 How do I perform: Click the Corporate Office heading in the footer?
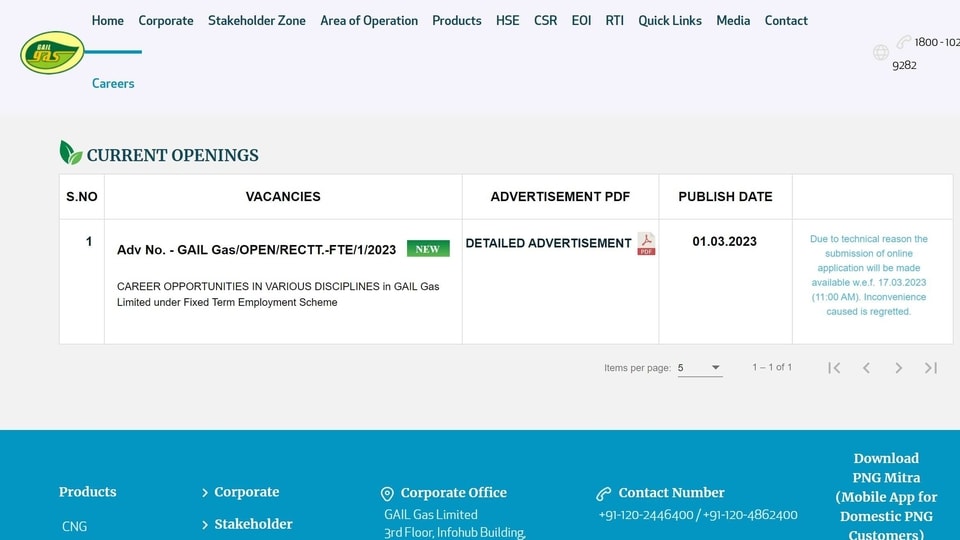click(454, 493)
